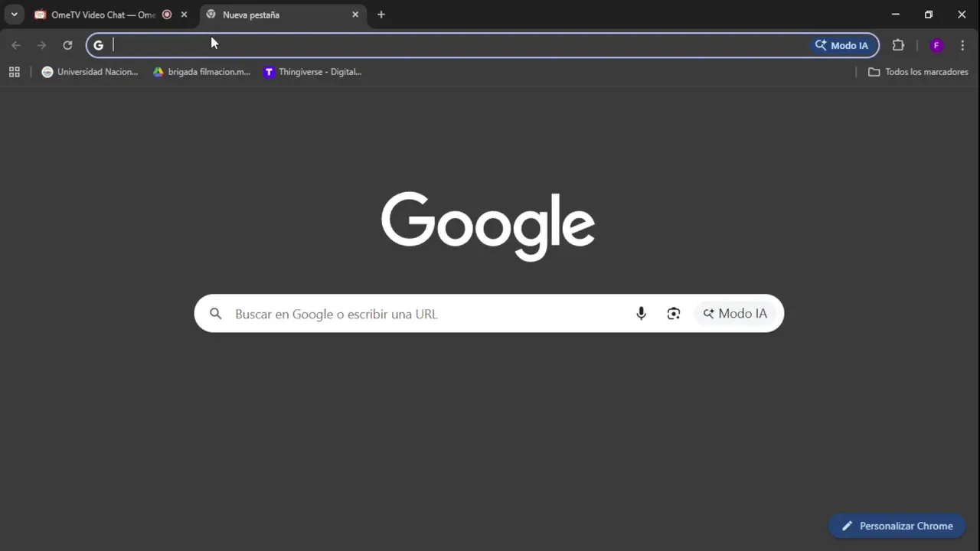Open Modo IA in the search box
This screenshot has height=551, width=980.
735,314
